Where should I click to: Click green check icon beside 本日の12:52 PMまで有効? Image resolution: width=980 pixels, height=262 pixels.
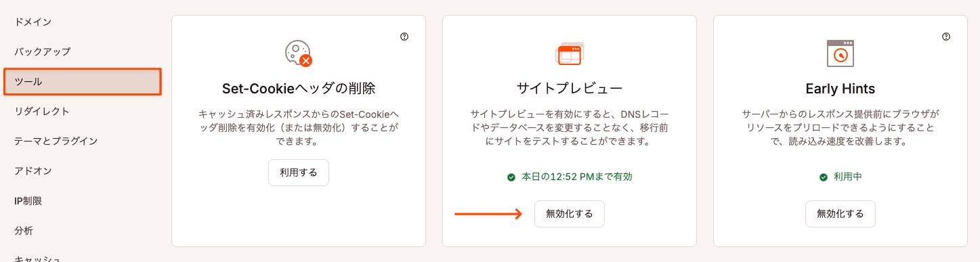[511, 177]
